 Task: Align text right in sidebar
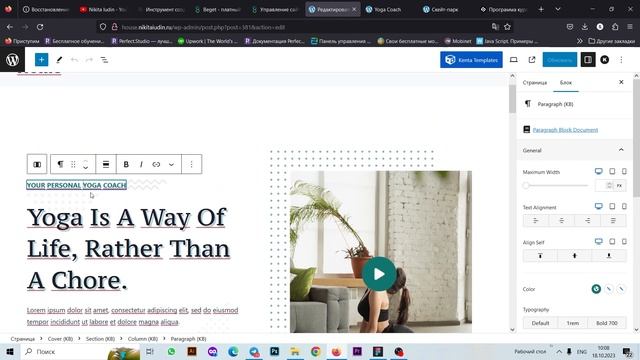(587, 220)
